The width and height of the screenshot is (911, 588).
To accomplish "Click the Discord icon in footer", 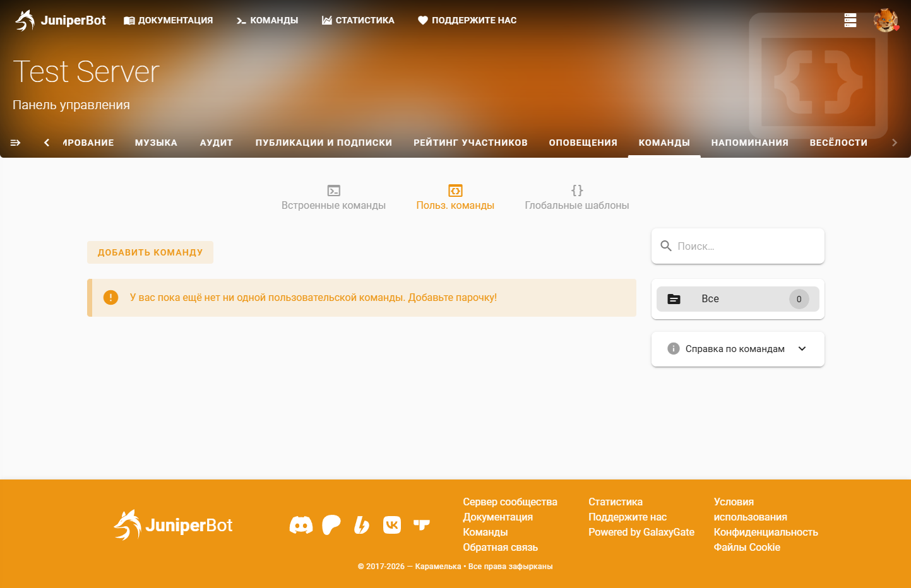I will [301, 525].
